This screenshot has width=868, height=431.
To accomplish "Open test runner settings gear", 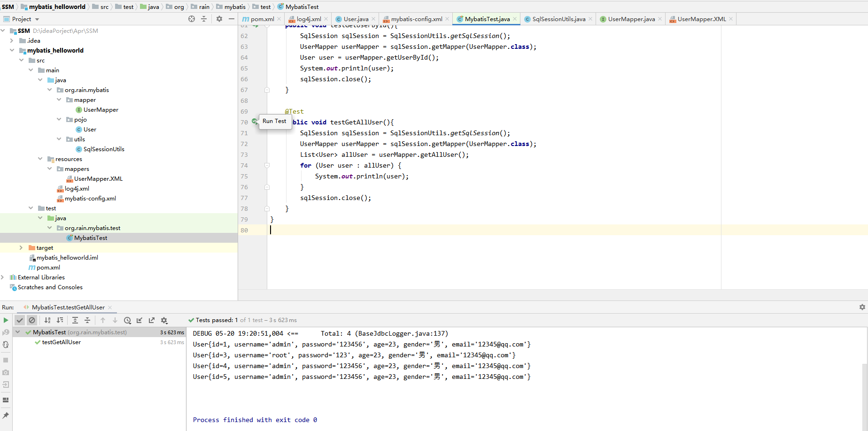I will [x=164, y=320].
